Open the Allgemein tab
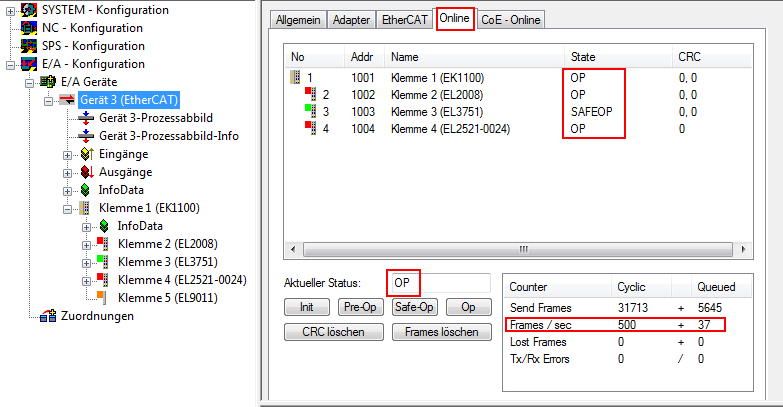Viewport: 783px width, 407px height. point(299,19)
